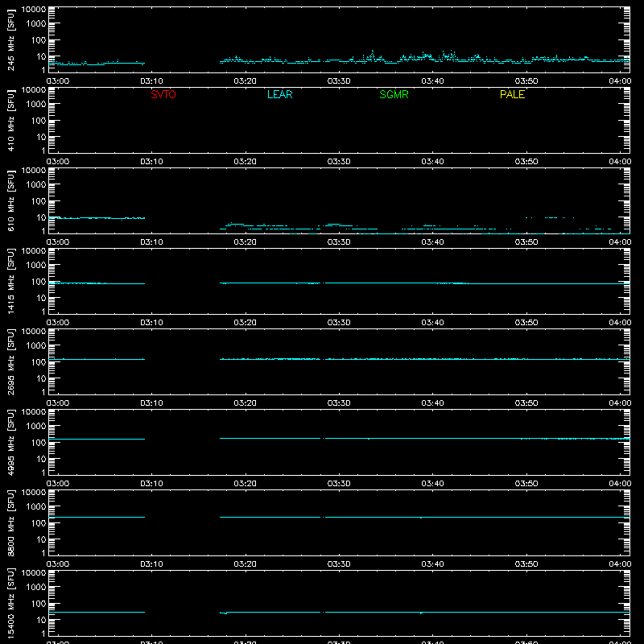Click the 03:40 tick label under the 1415 MHz panel
This screenshot has height=644, width=644.
pos(432,323)
